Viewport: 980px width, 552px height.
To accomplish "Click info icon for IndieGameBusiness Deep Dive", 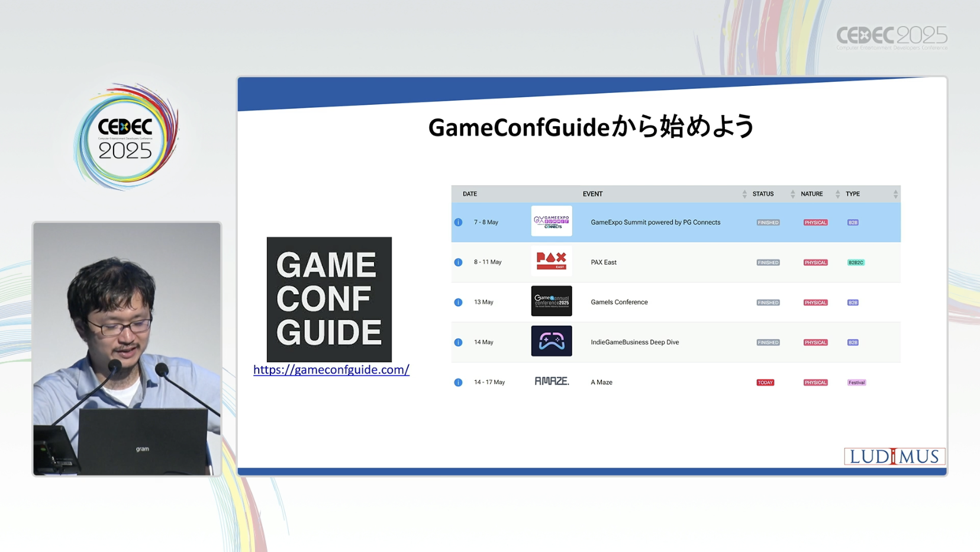I will pyautogui.click(x=458, y=342).
